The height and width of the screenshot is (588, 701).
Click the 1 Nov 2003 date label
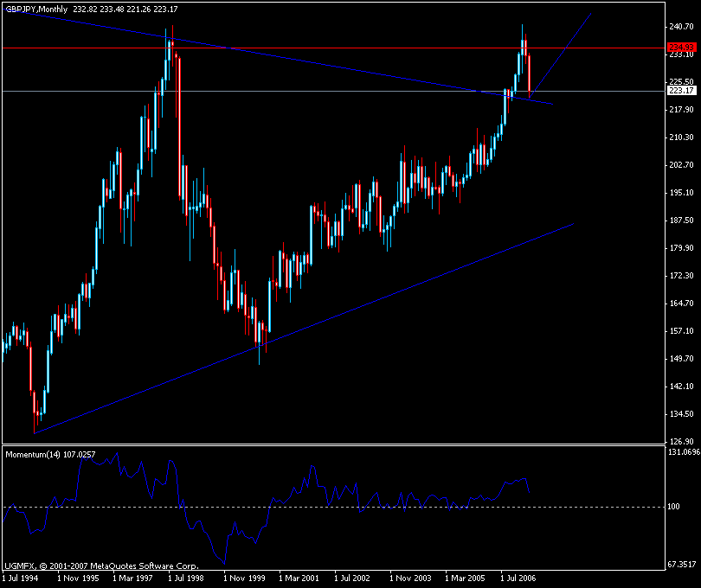click(x=410, y=578)
